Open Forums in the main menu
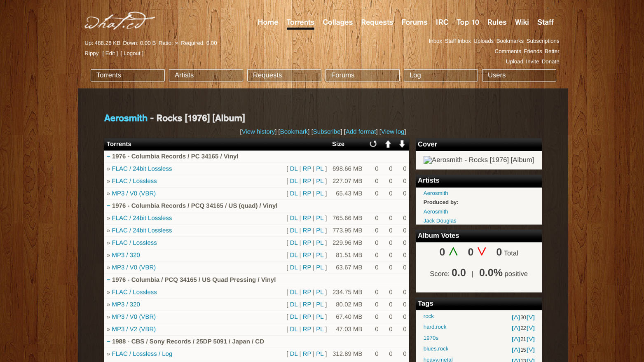 [415, 22]
